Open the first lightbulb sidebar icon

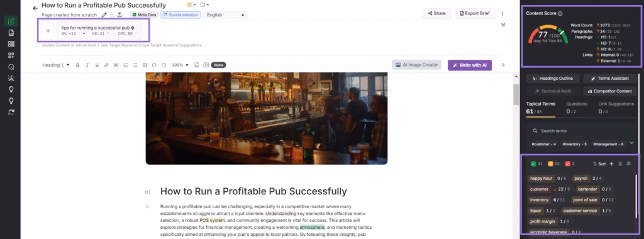coord(11,89)
